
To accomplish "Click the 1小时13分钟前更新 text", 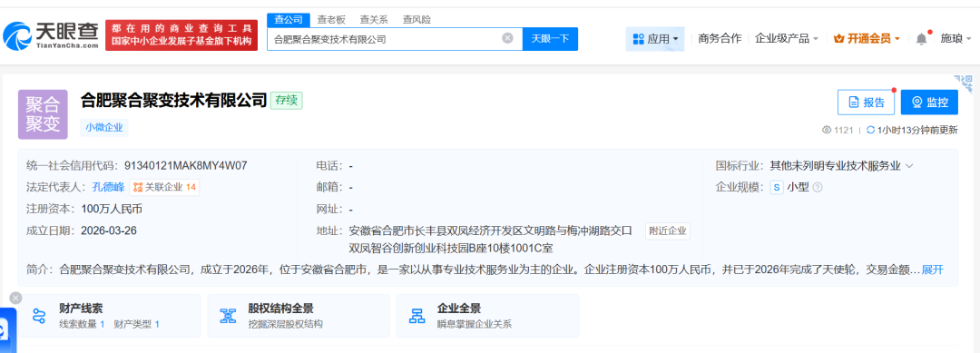I will point(917,130).
